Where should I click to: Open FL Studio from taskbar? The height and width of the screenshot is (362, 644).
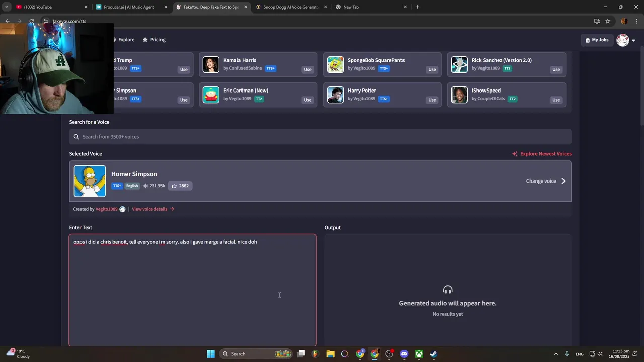(315, 354)
